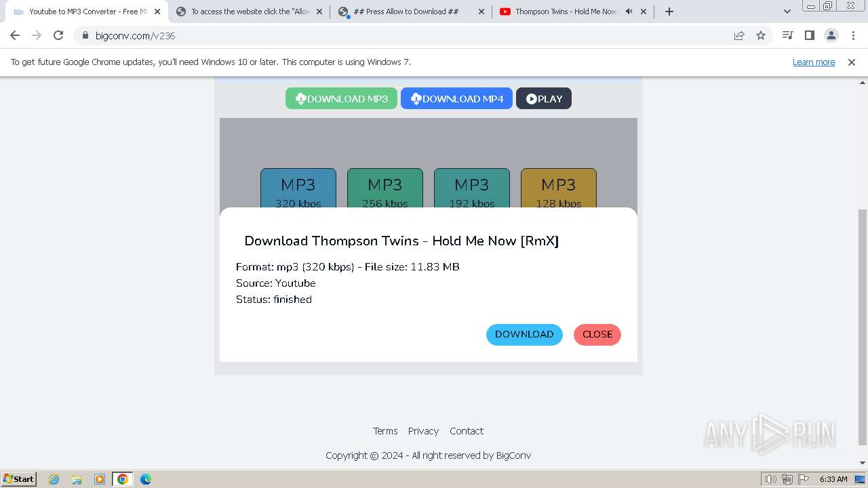Dismiss the Chrome update notification bar
This screenshot has width=868, height=488.
pyautogui.click(x=852, y=62)
